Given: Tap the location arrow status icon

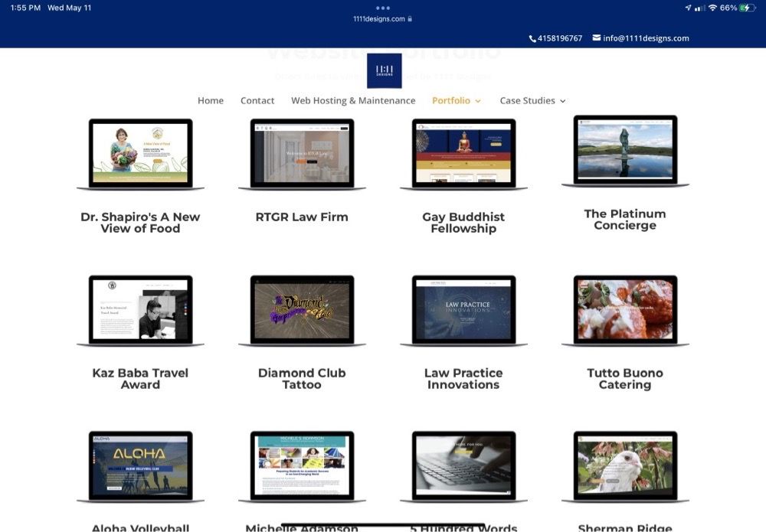Looking at the screenshot, I should coord(689,8).
